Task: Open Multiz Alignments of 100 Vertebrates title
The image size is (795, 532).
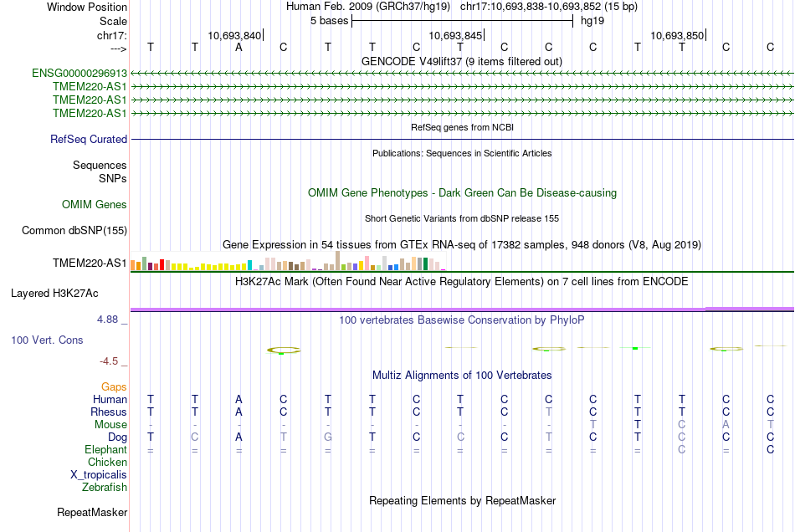Action: (x=462, y=376)
